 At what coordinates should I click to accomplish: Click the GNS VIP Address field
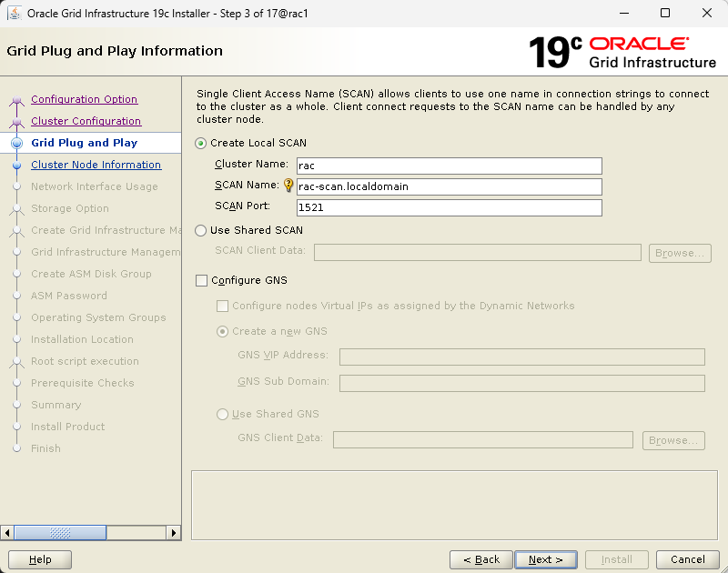[x=521, y=357]
